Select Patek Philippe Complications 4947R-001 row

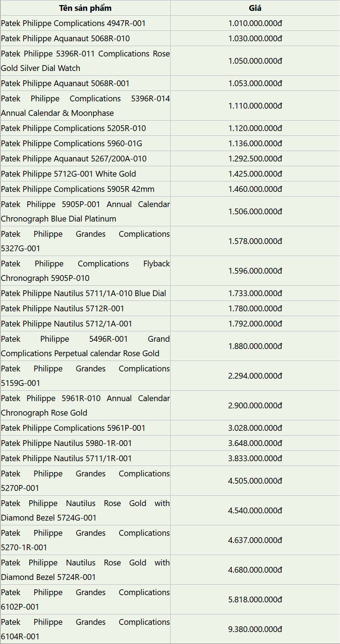pos(73,23)
